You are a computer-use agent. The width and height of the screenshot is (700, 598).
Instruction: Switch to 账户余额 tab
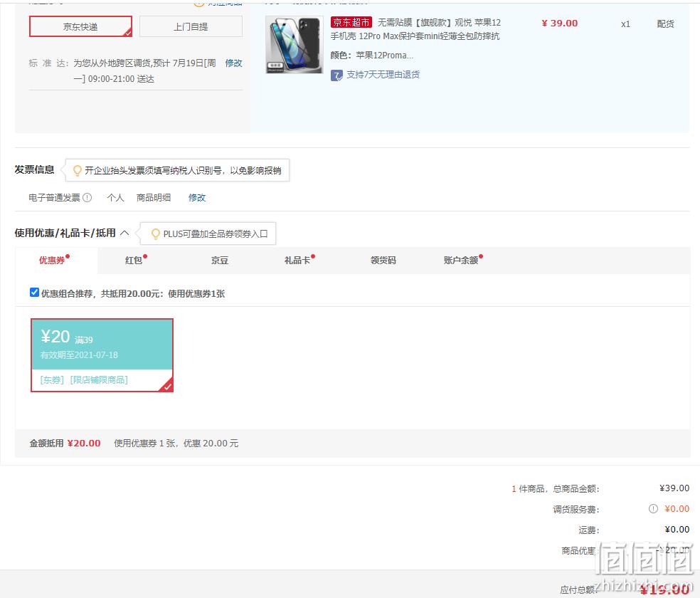(x=461, y=260)
